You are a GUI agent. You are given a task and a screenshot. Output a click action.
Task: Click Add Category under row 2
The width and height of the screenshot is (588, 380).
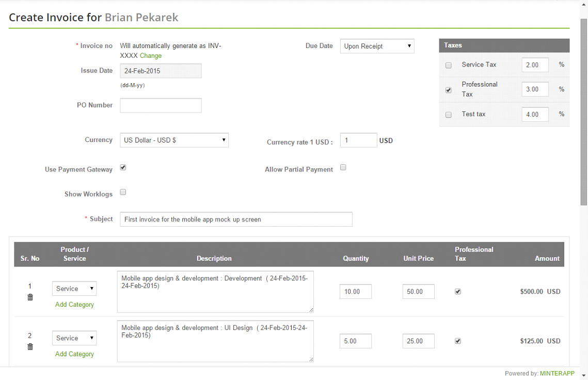74,354
